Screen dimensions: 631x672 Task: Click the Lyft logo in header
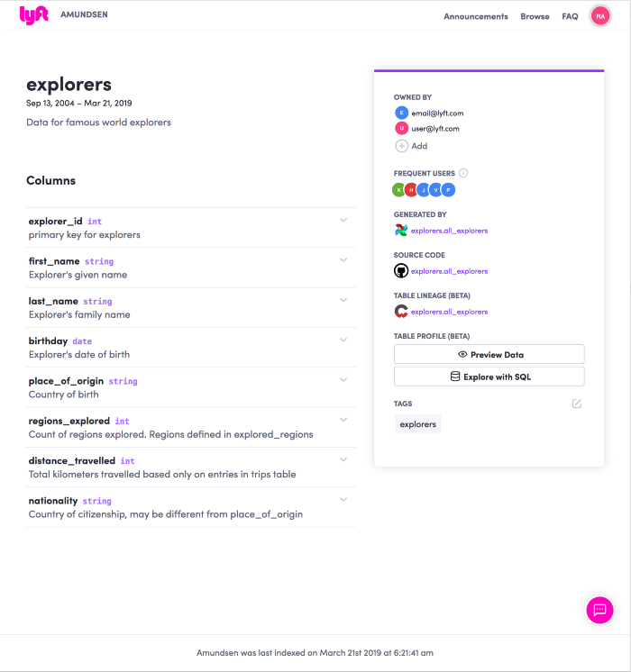click(x=34, y=15)
